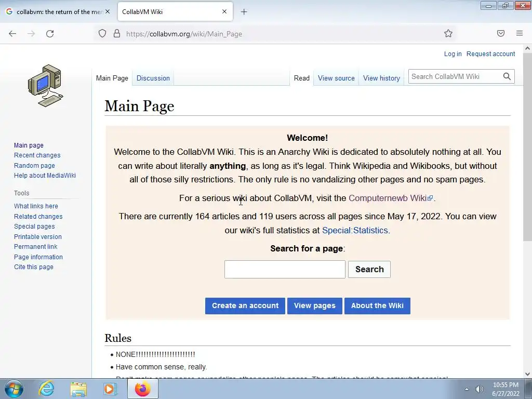The height and width of the screenshot is (399, 532).
Task: Select the CollabVM Wiki browser tab
Action: 175,11
